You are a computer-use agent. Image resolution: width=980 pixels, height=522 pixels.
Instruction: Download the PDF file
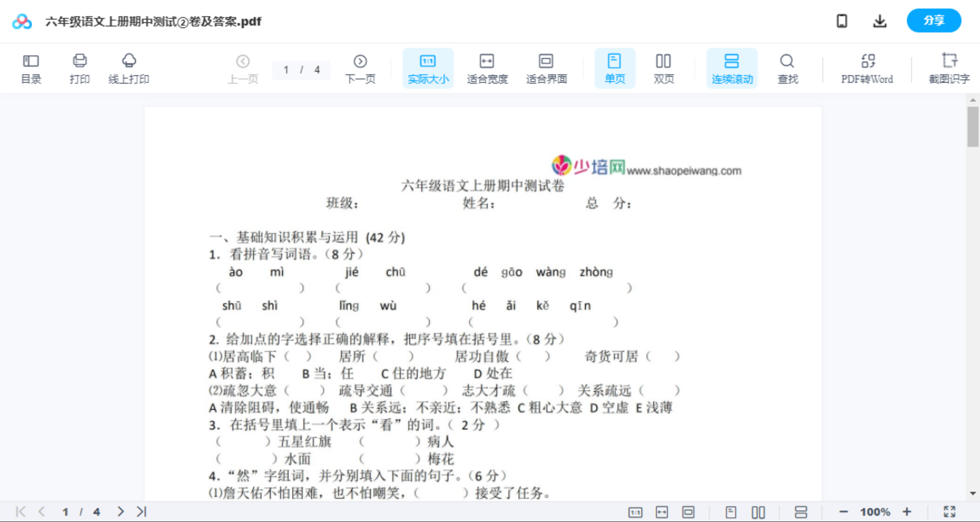[x=879, y=20]
